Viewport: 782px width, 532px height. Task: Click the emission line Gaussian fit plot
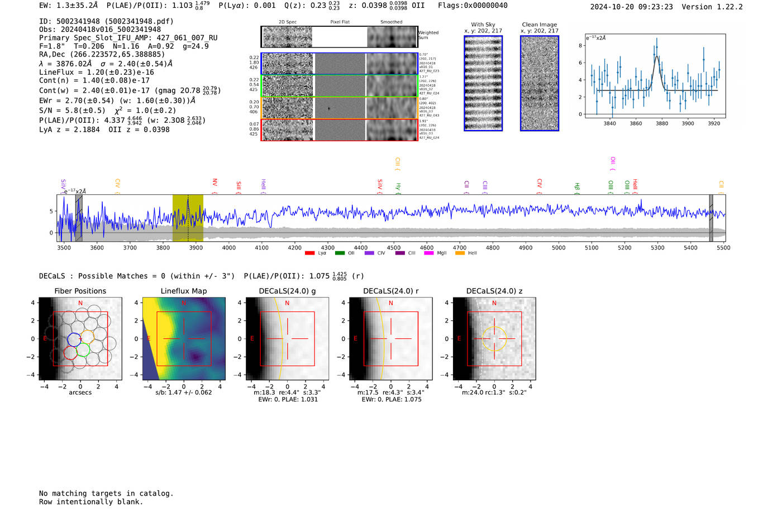655,76
